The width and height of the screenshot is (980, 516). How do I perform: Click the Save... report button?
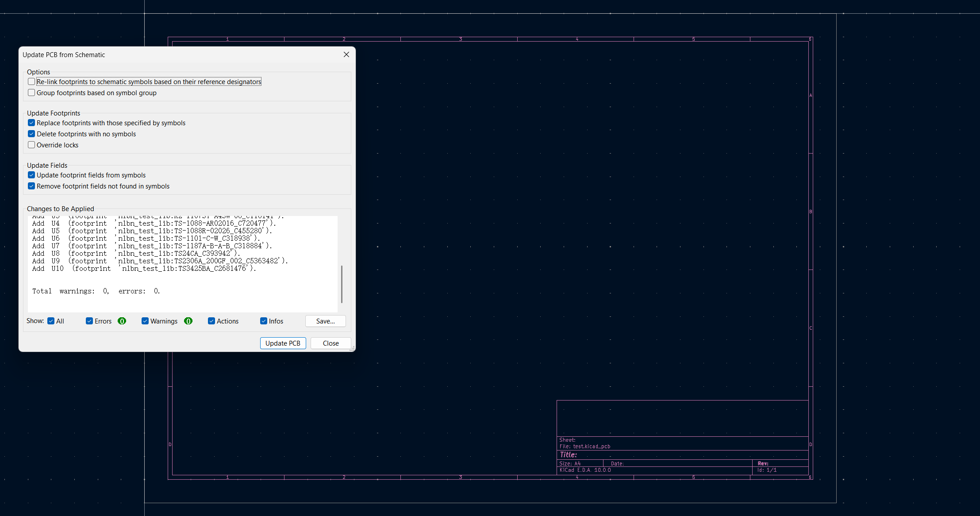click(x=325, y=321)
